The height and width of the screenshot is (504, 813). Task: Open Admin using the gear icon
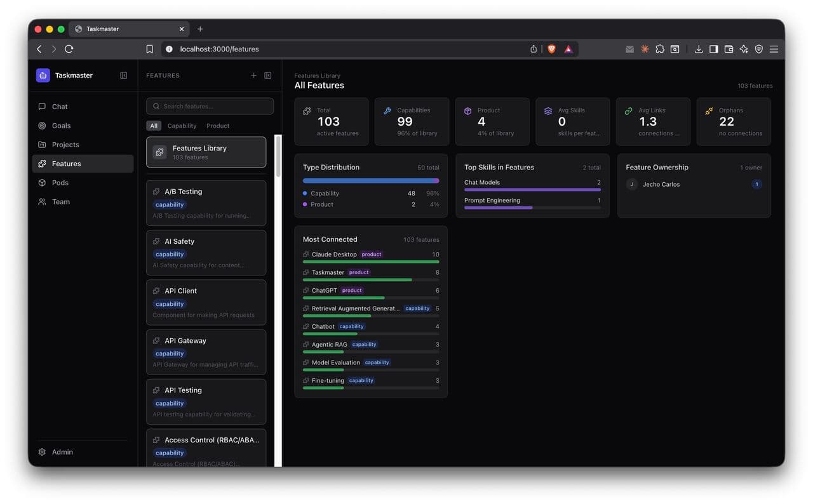coord(42,451)
